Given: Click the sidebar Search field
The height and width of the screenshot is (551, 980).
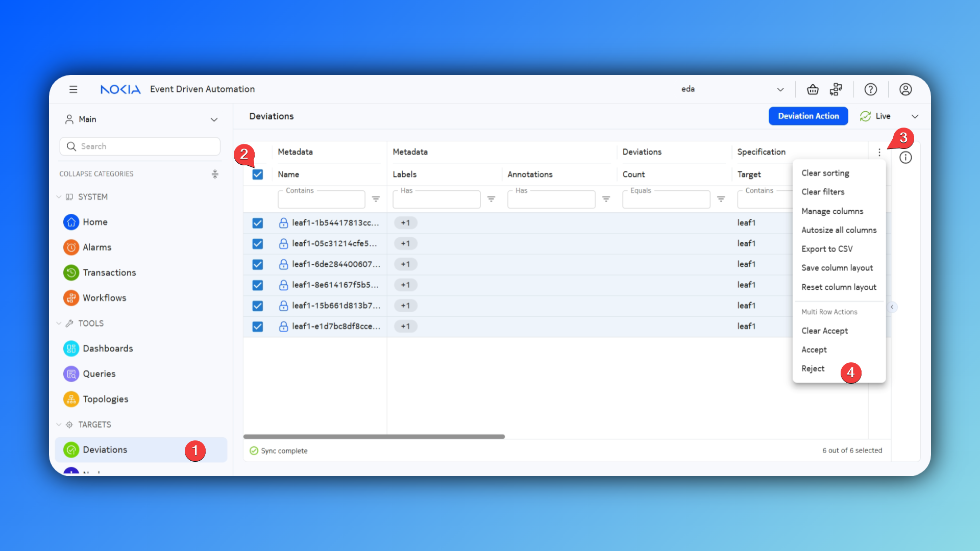Looking at the screenshot, I should point(140,146).
